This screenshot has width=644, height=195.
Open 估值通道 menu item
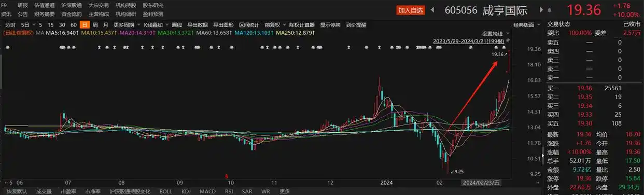[x=45, y=5]
